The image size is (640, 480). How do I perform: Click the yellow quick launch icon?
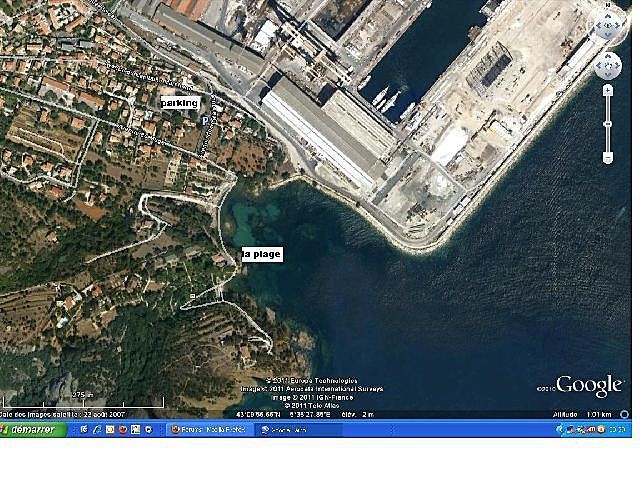[110, 429]
